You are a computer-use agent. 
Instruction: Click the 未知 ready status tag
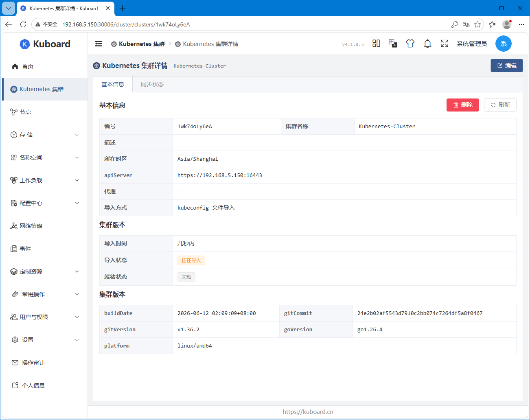[x=186, y=277]
